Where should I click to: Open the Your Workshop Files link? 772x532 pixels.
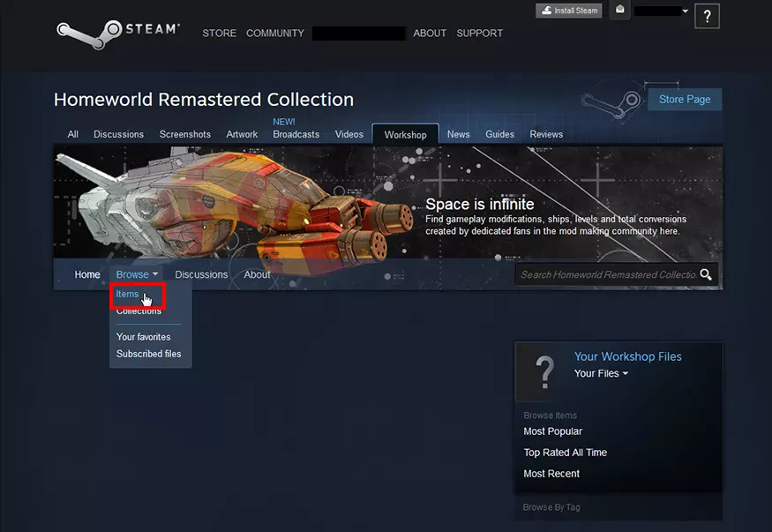click(x=627, y=356)
